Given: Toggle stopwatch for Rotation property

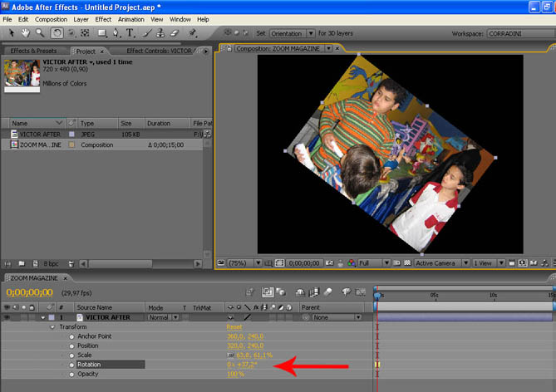Looking at the screenshot, I should [x=71, y=365].
